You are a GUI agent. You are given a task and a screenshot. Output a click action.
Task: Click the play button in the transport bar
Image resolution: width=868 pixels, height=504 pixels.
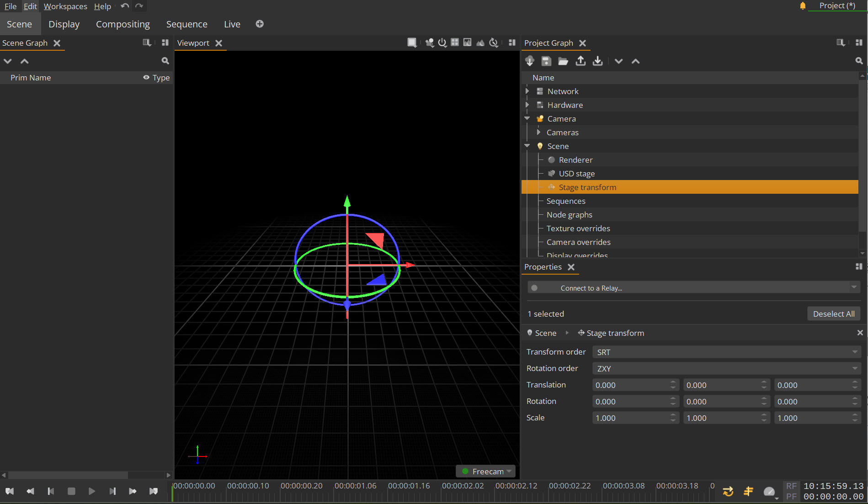[92, 491]
